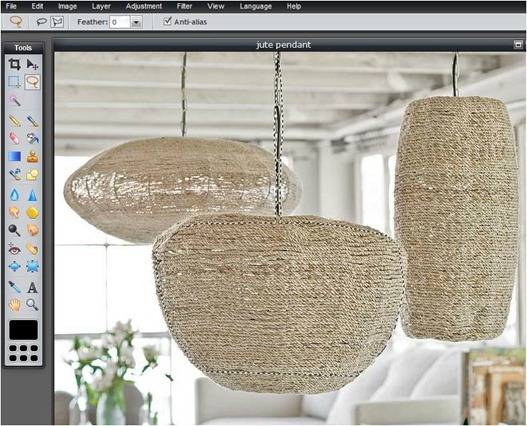Select the Lasso tool in Tools panel
The height and width of the screenshot is (426, 527).
pos(32,82)
